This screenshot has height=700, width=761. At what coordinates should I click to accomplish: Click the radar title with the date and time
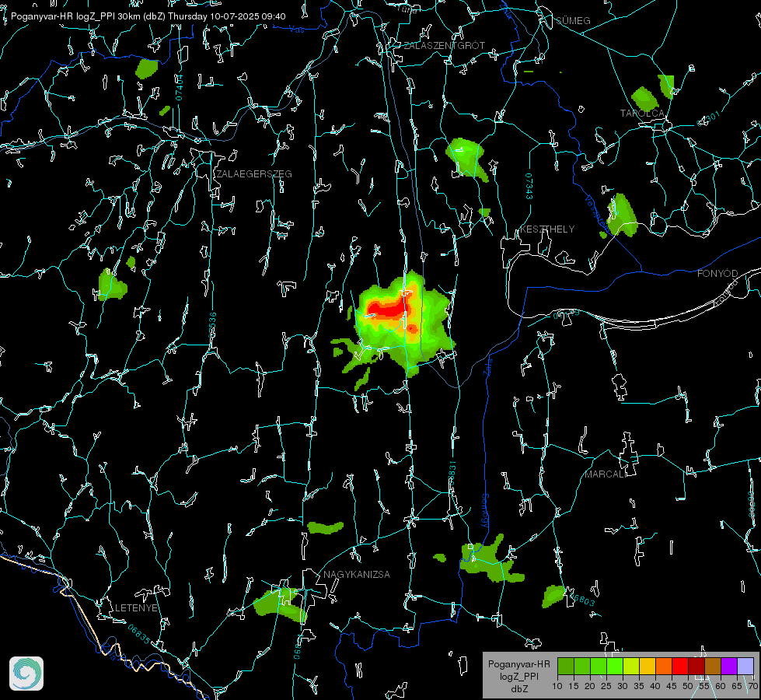148,16
